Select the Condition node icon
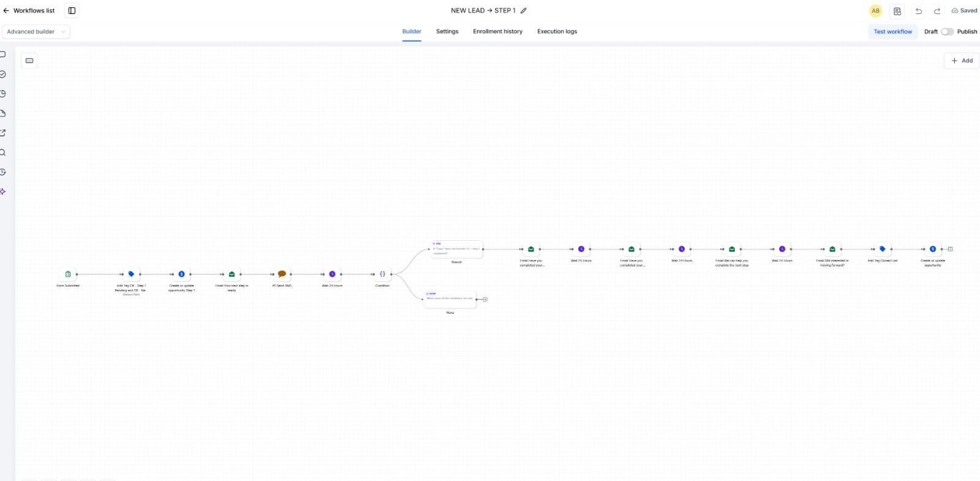Image resolution: width=980 pixels, height=481 pixels. point(382,274)
